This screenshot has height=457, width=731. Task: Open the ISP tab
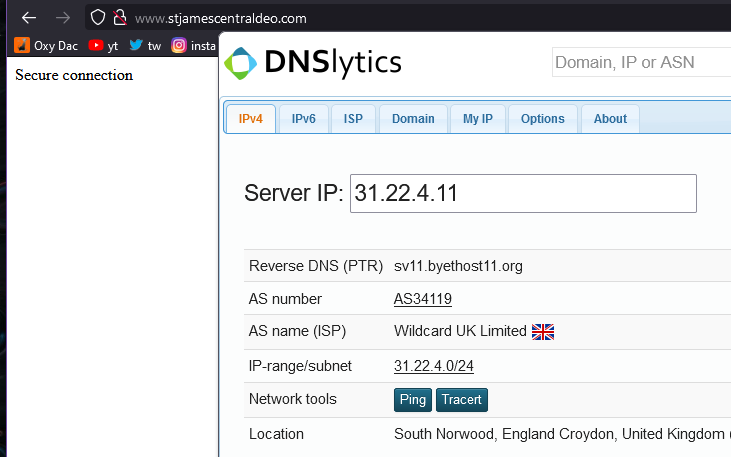(353, 119)
